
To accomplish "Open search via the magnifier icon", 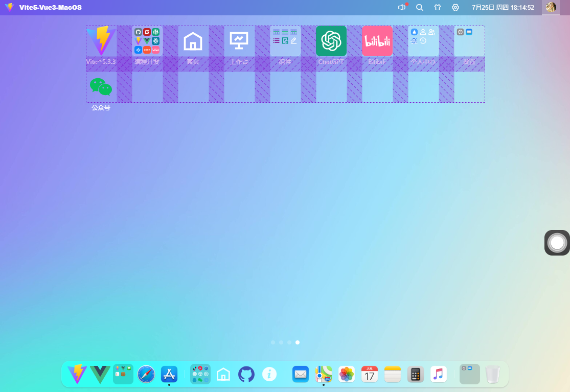I will pyautogui.click(x=420, y=7).
